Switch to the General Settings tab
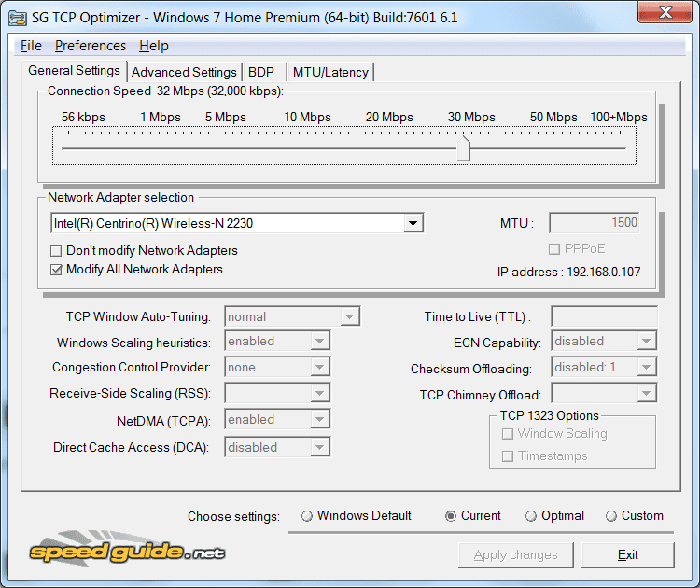This screenshot has height=588, width=700. point(74,71)
